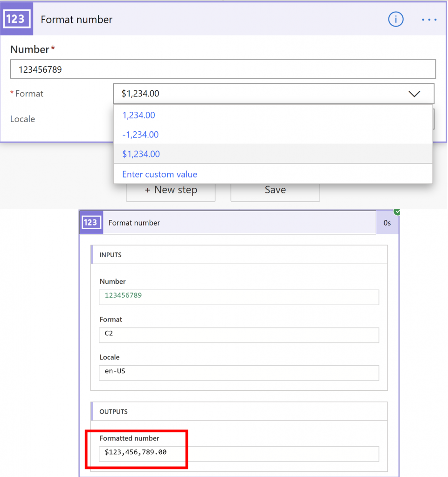Select formatted number $123,456,789.00 output
Image resolution: width=448 pixels, height=477 pixels.
pos(239,454)
